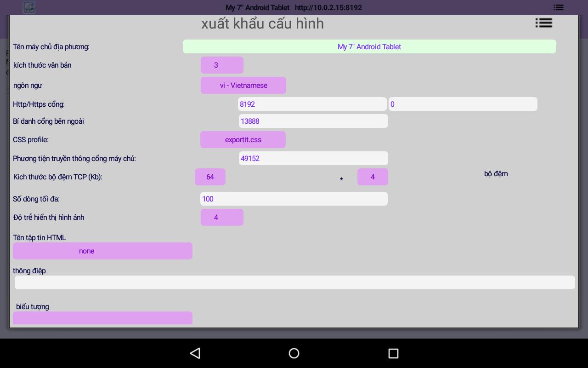
Task: Open the language dropdown vi - Vietnamese
Action: 243,85
